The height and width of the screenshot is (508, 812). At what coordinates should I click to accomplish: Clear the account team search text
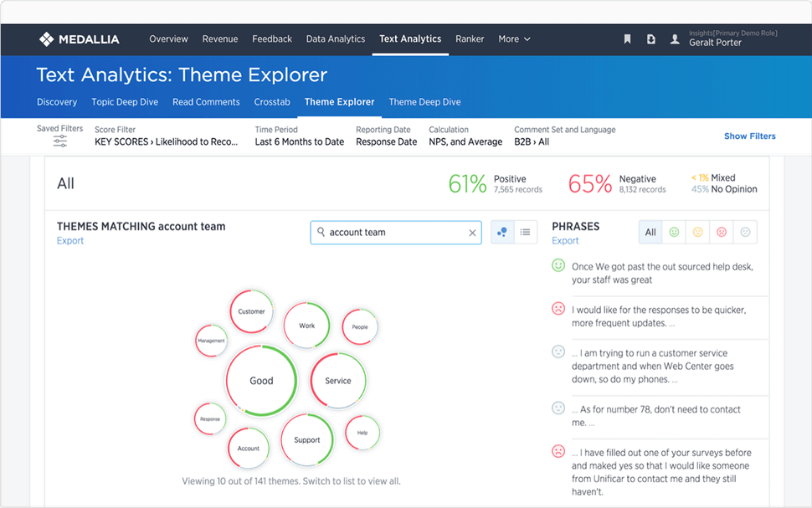(x=472, y=233)
